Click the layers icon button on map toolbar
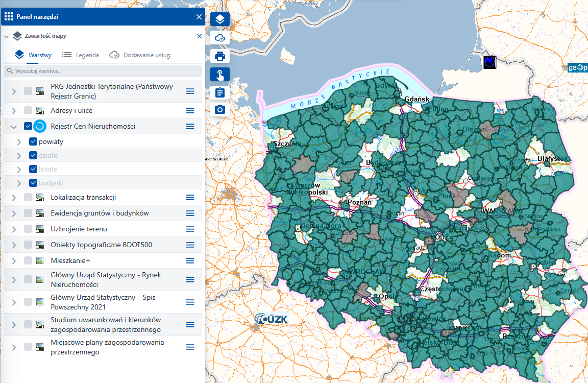The image size is (588, 383). pos(220,19)
